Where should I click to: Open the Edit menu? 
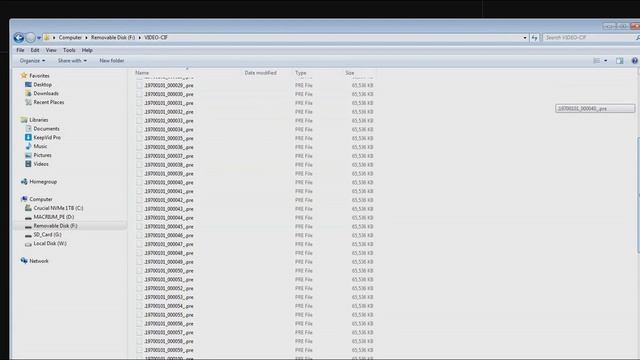click(x=35, y=50)
